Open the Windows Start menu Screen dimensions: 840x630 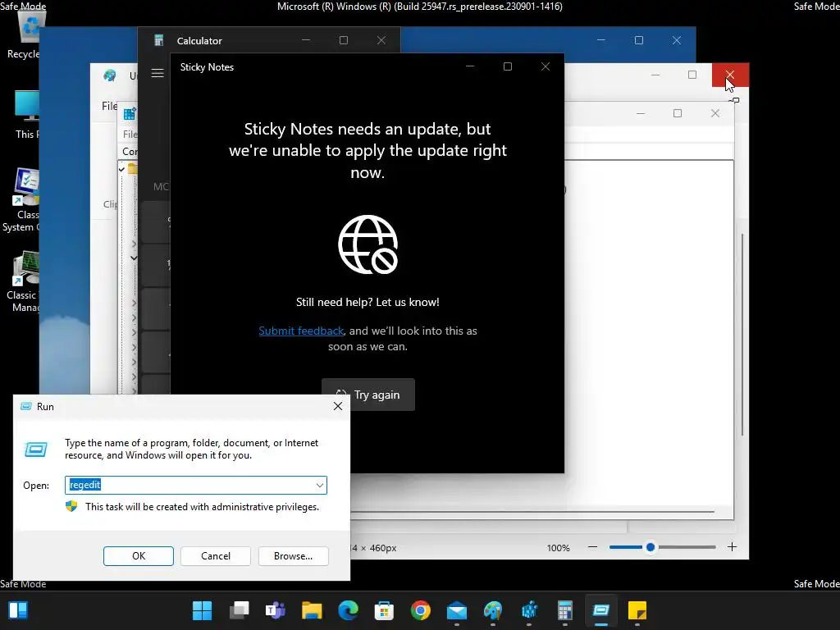(202, 610)
